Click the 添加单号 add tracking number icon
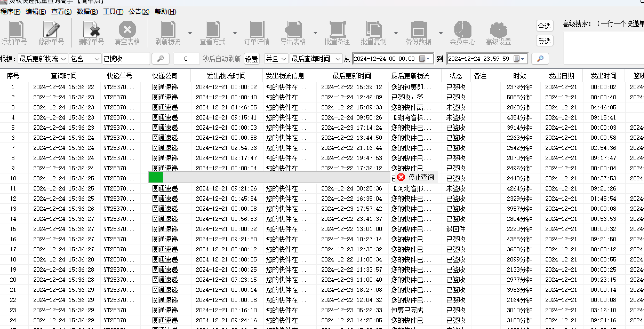Image resolution: width=644 pixels, height=329 pixels. (16, 29)
